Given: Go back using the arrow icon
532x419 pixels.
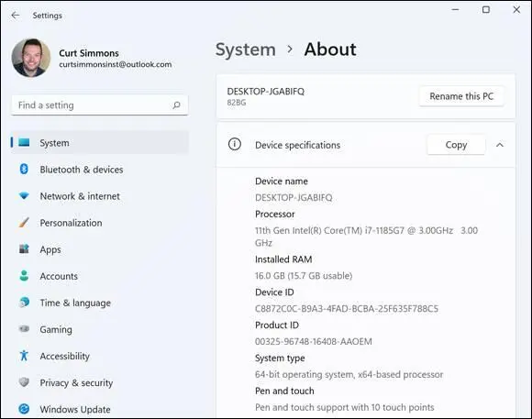Looking at the screenshot, I should coord(16,16).
